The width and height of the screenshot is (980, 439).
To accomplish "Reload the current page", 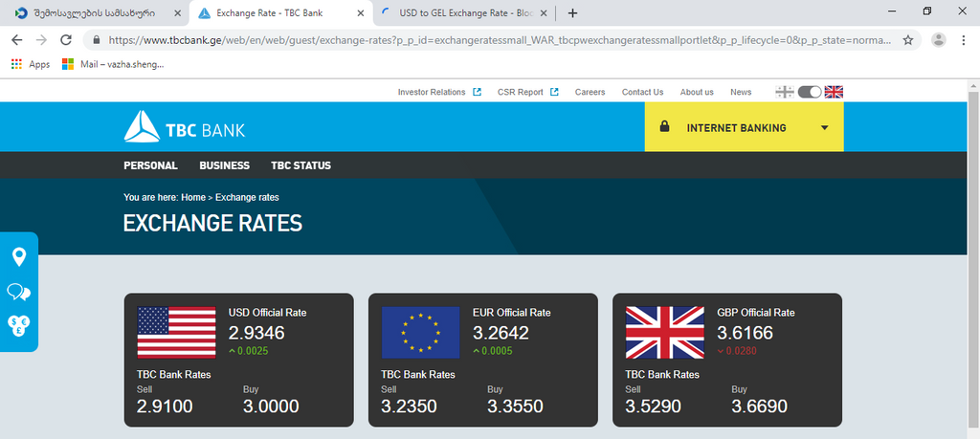I will [66, 40].
